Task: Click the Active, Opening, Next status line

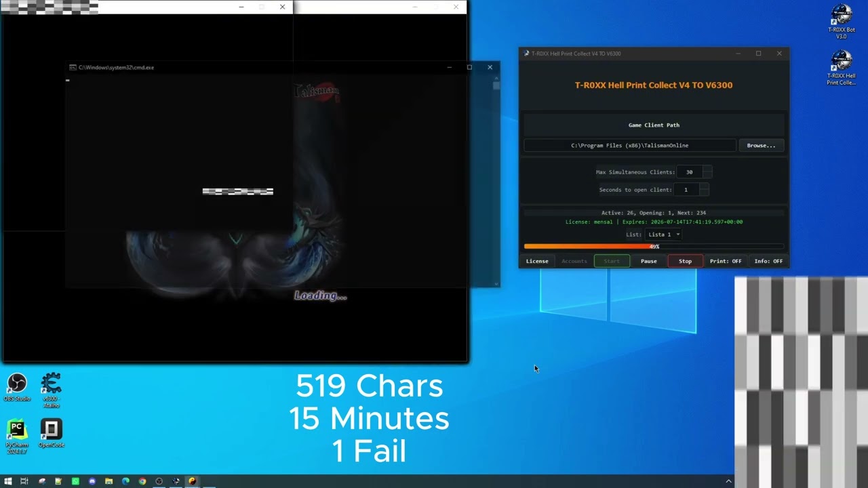Action: [x=654, y=213]
